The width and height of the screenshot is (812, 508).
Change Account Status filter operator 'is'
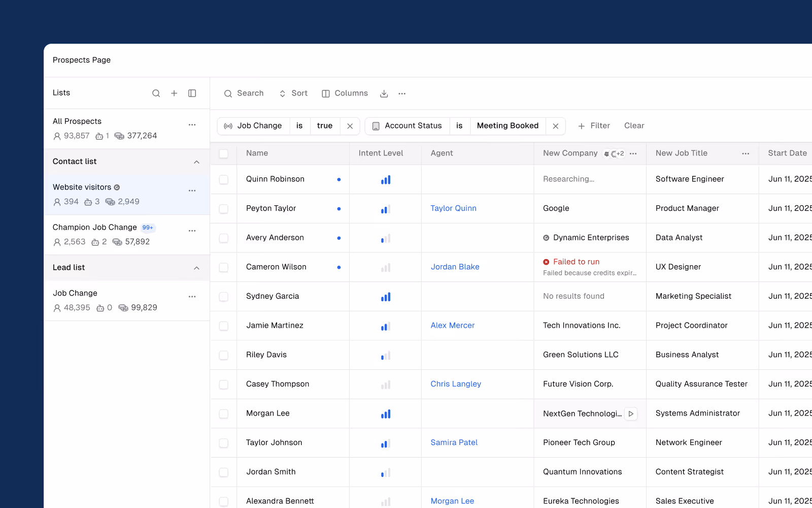pos(459,126)
